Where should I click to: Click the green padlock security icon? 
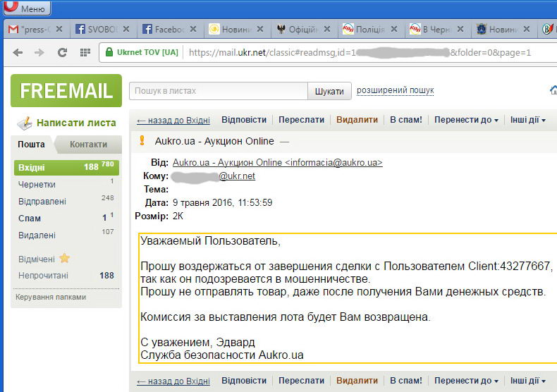[x=108, y=53]
